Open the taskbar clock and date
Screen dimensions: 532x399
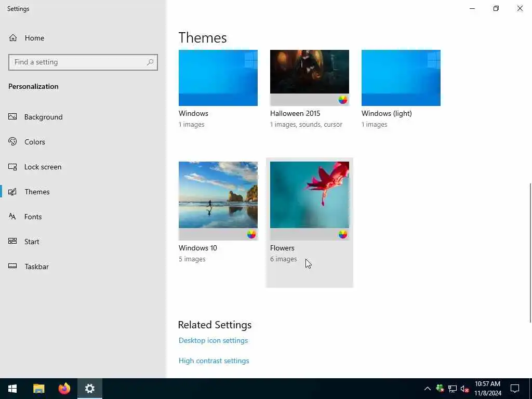(487, 389)
